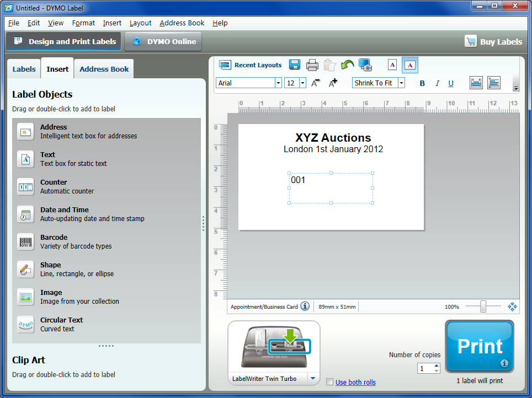This screenshot has height=398, width=532.
Task: Open the LabelWriter Twin Turbo printer dropdown
Action: 313,378
